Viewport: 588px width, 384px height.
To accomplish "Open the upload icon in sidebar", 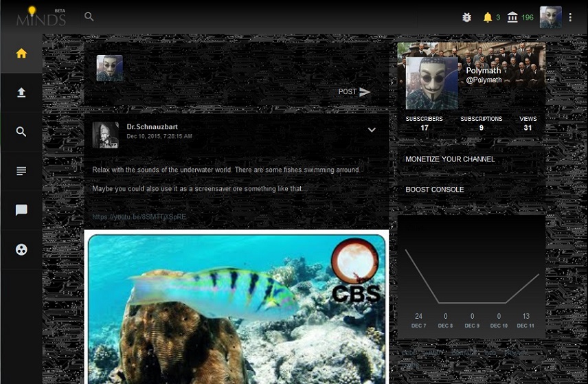I will [21, 93].
